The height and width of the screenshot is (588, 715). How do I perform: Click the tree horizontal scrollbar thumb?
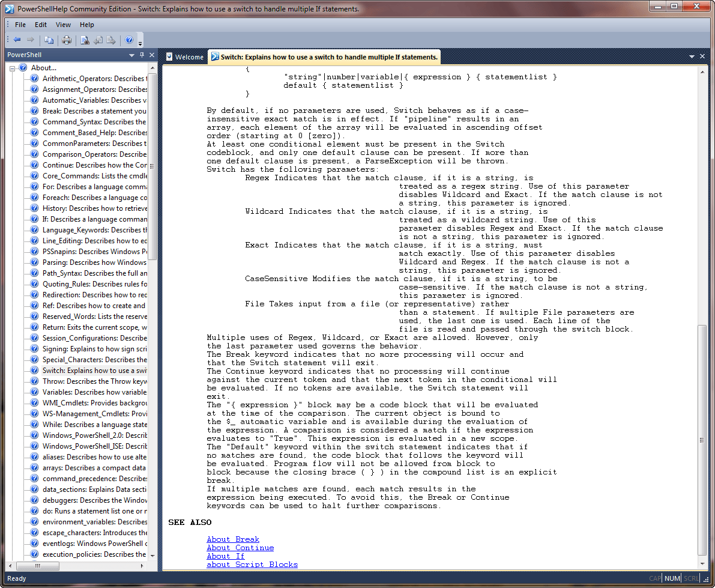point(38,566)
